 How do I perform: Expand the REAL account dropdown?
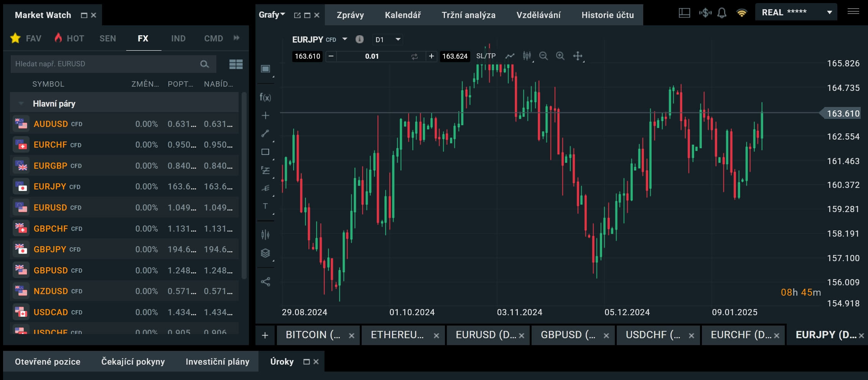pos(829,12)
